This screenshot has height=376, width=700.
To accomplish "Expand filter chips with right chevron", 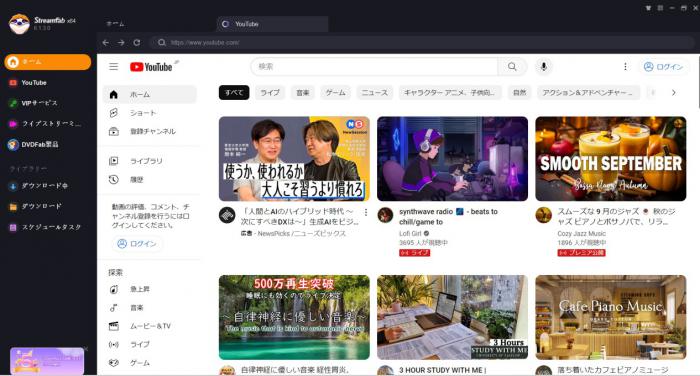I will (673, 92).
